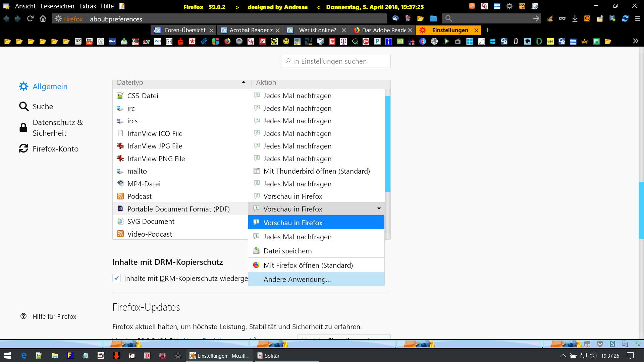Toggle the DRM-Kopierschutz checkbox
644x362 pixels.
[116, 278]
